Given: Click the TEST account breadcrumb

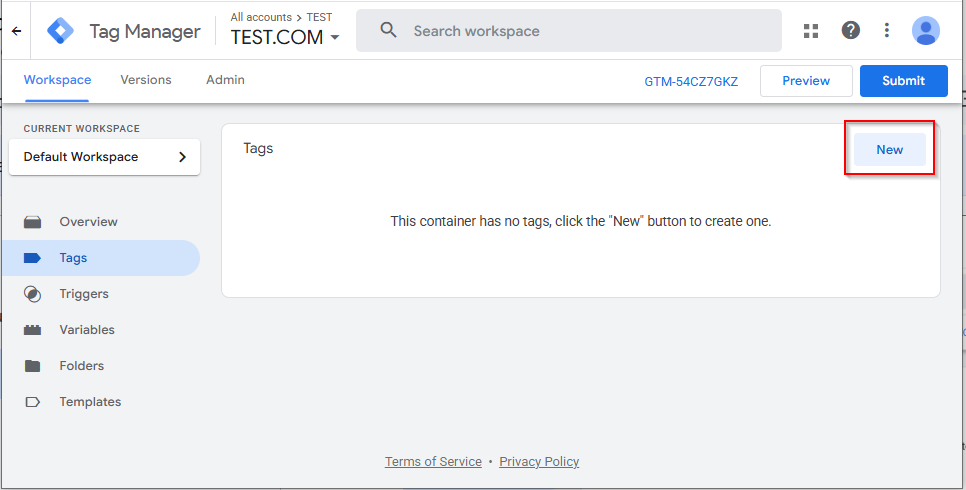Looking at the screenshot, I should coord(319,17).
